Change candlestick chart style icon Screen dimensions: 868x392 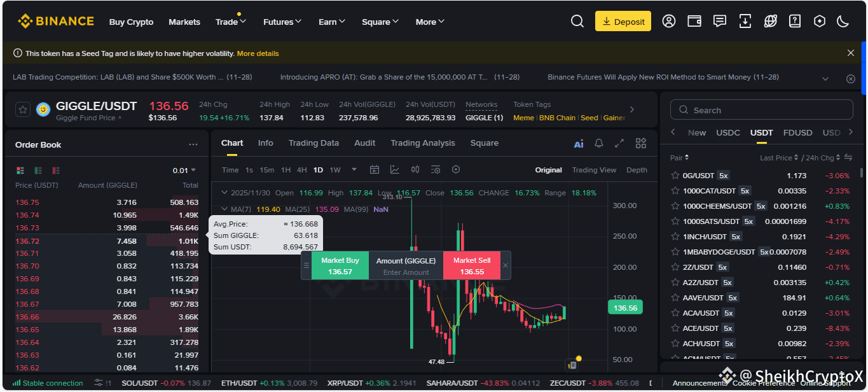point(415,169)
